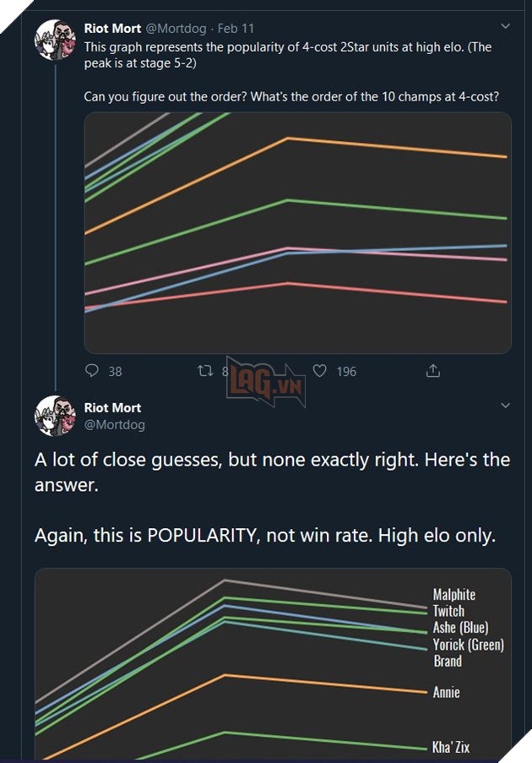Like the tweet with the heart icon
This screenshot has width=532, height=763.
320,370
